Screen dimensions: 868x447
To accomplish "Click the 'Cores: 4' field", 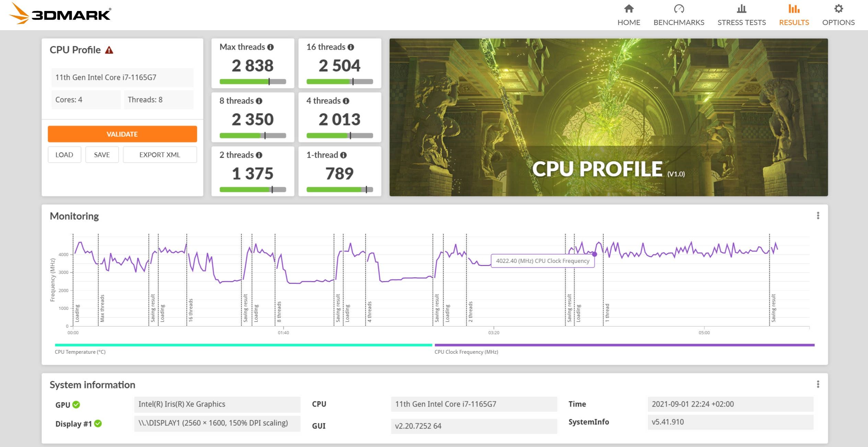I will point(86,100).
